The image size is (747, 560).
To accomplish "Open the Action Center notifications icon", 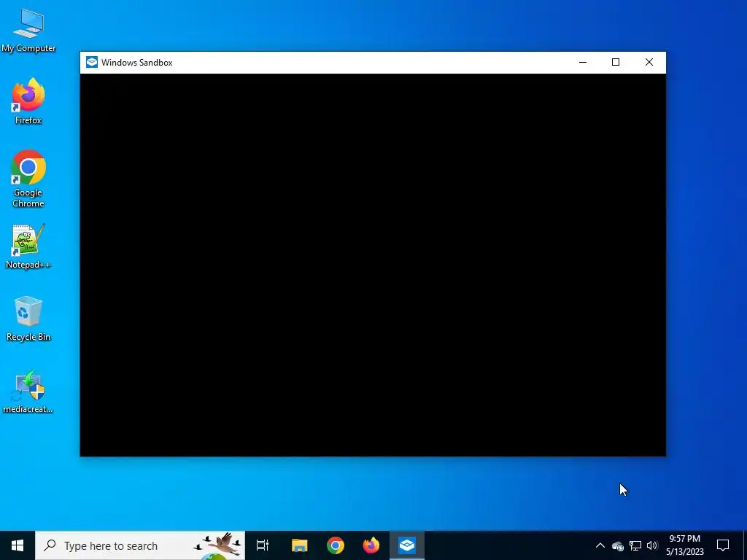I will click(x=723, y=545).
